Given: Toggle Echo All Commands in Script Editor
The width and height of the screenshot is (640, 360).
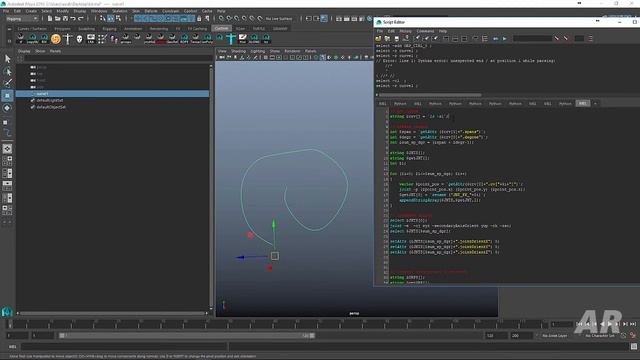Looking at the screenshot, I should coord(475,38).
